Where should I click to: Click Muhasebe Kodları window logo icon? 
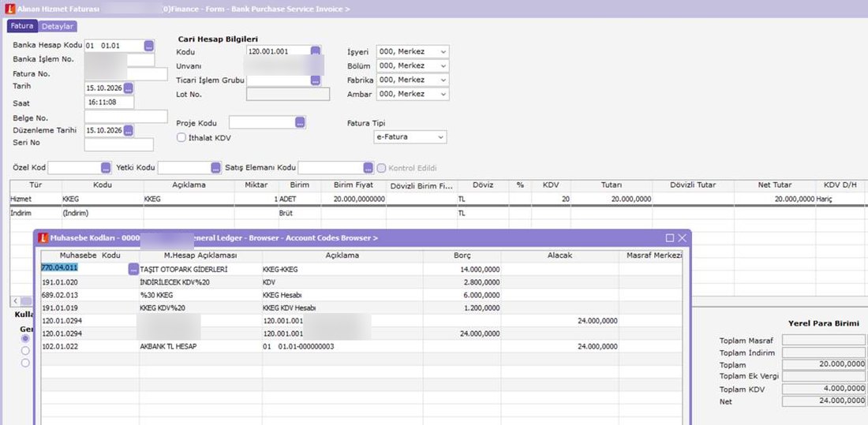pyautogui.click(x=43, y=238)
